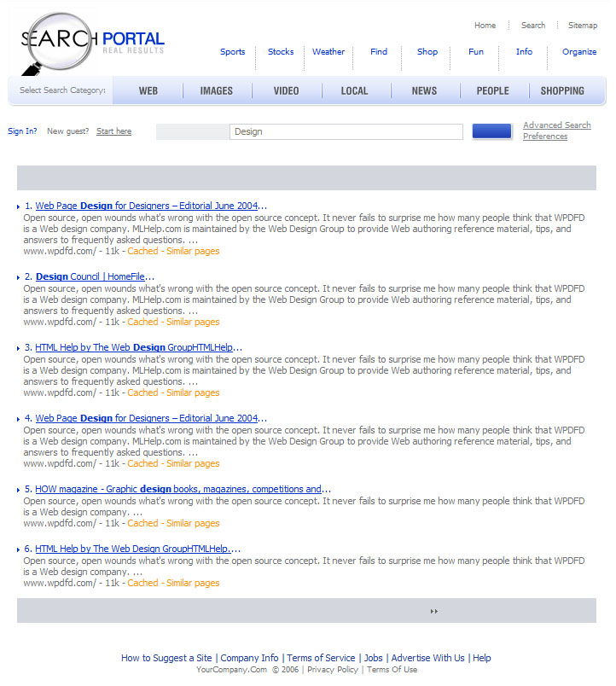Go to the Stocks menu item

point(281,52)
